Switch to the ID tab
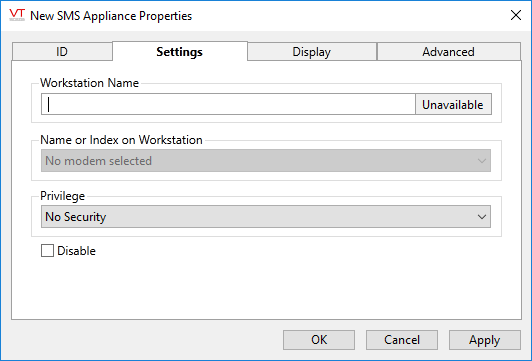This screenshot has height=361, width=532. [x=62, y=52]
